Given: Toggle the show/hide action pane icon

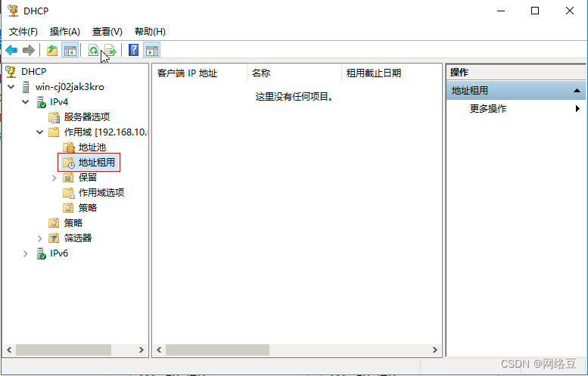Looking at the screenshot, I should (x=152, y=50).
